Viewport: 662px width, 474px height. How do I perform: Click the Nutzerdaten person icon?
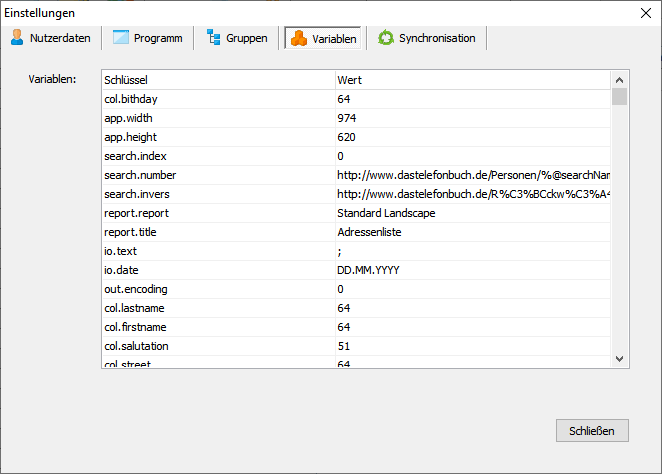(17, 38)
